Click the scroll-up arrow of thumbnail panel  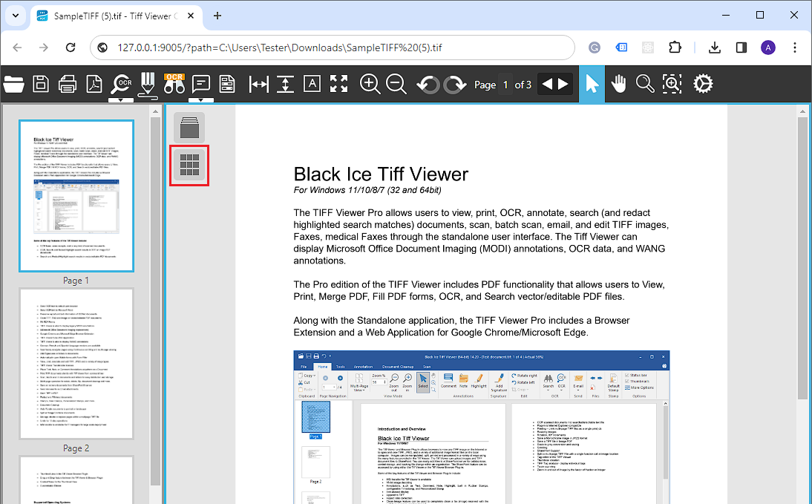tap(155, 111)
